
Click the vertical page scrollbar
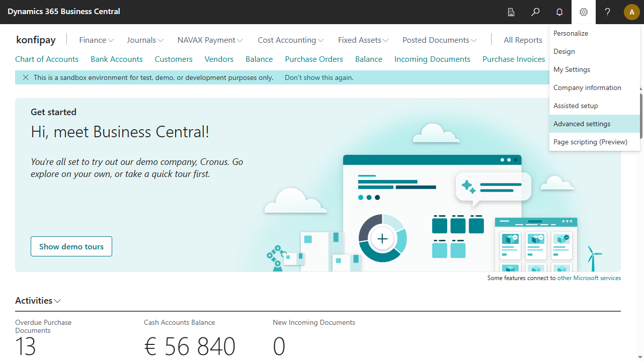641,116
